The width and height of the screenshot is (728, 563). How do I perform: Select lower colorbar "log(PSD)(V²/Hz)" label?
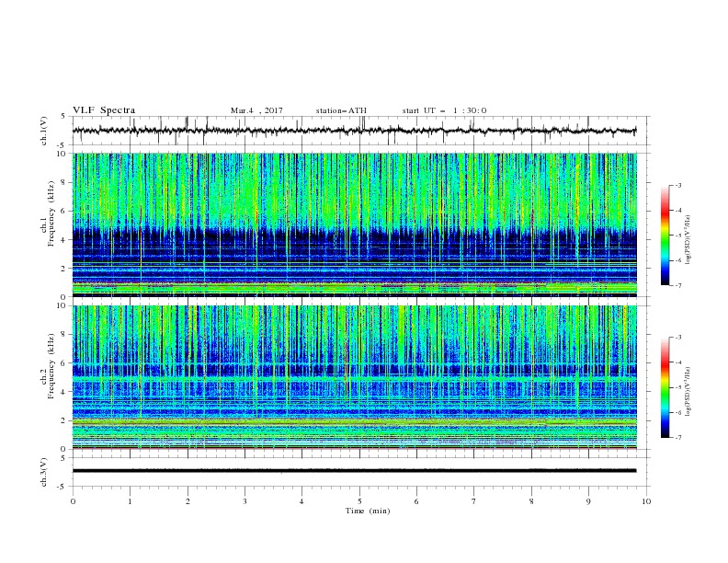(x=688, y=392)
